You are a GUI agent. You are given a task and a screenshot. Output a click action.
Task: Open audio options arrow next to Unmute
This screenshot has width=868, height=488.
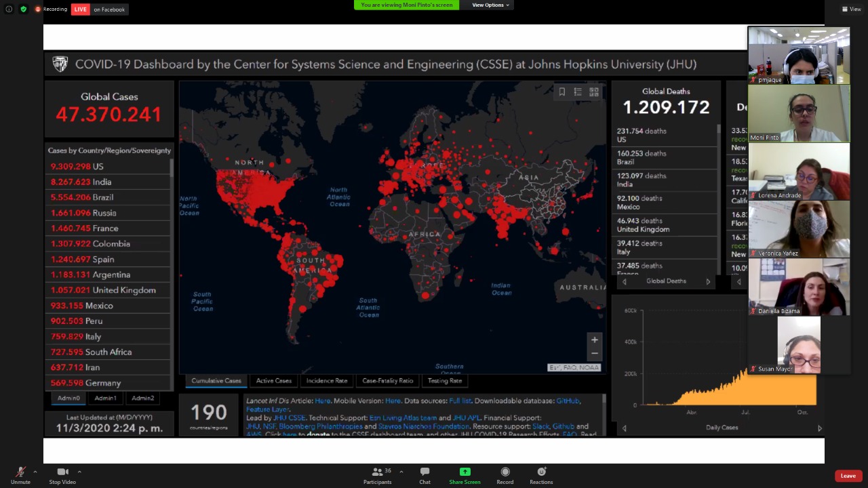pyautogui.click(x=35, y=472)
